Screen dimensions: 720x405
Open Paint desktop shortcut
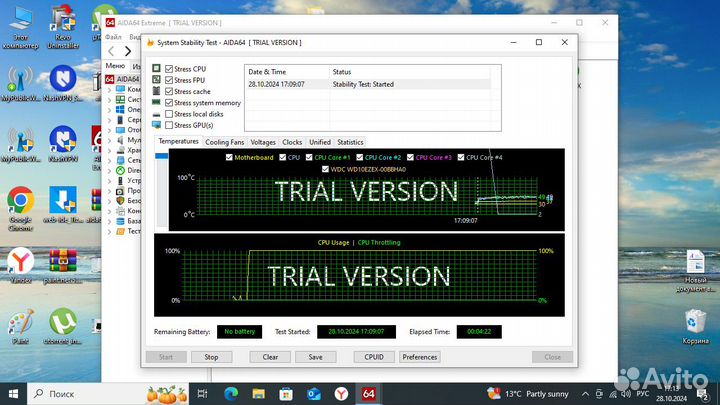20,326
